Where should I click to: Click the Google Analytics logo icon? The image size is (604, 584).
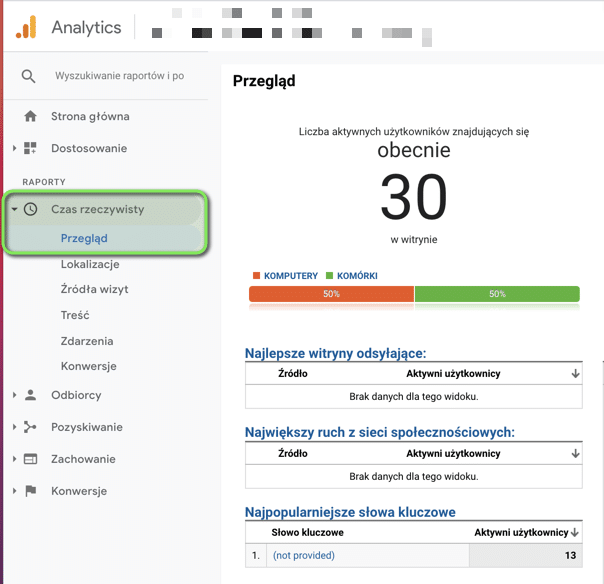(x=26, y=27)
